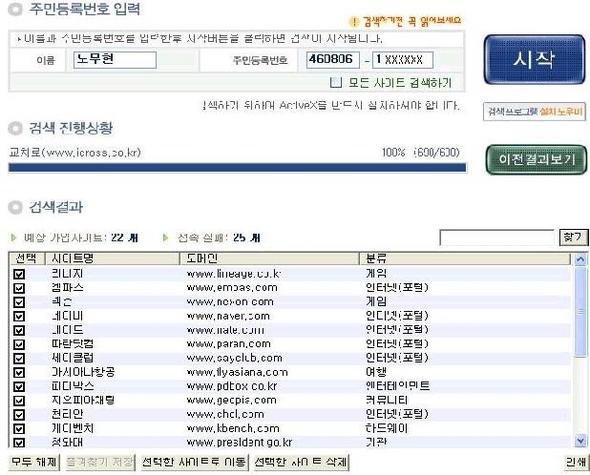
Task: Select the 케이벤치 site name
Action: (x=73, y=428)
